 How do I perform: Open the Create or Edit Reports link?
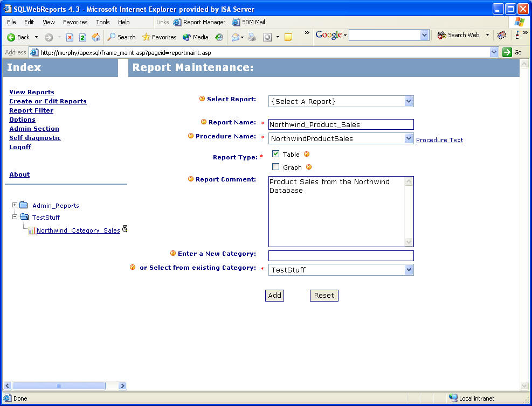pyautogui.click(x=48, y=101)
